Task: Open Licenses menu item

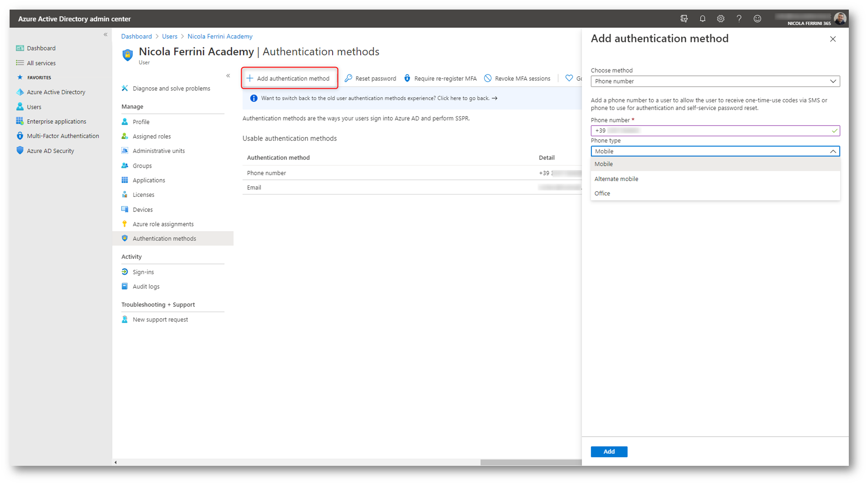Action: coord(144,195)
